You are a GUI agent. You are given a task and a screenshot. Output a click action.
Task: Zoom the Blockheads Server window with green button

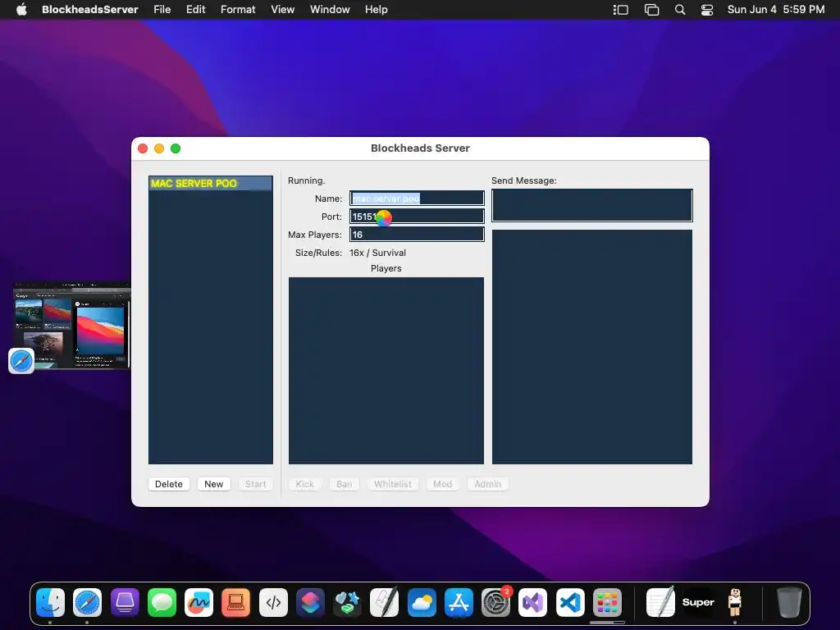click(176, 148)
